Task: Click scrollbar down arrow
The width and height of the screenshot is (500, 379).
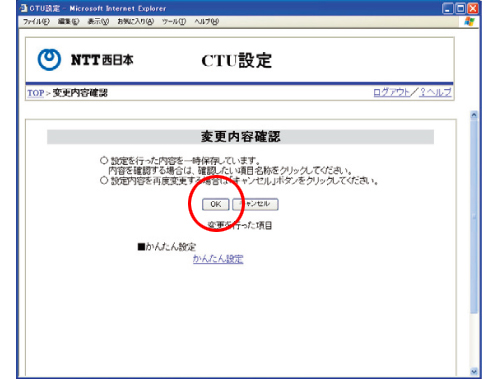Action: pyautogui.click(x=474, y=371)
